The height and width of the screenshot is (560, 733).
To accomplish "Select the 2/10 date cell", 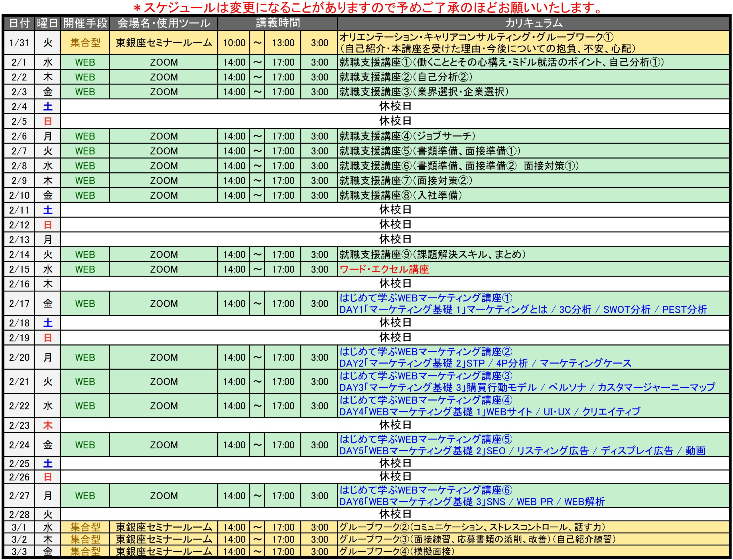I will tap(19, 195).
